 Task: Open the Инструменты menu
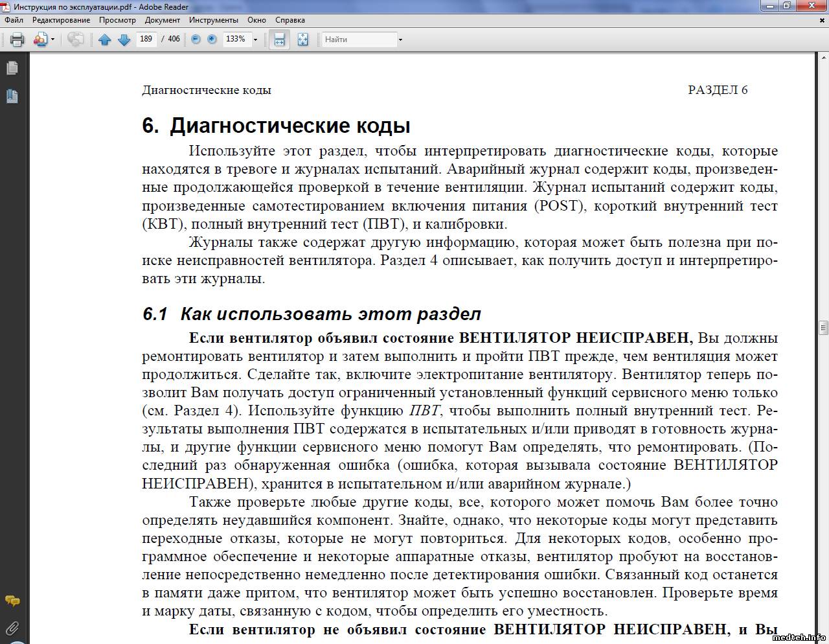[x=214, y=20]
